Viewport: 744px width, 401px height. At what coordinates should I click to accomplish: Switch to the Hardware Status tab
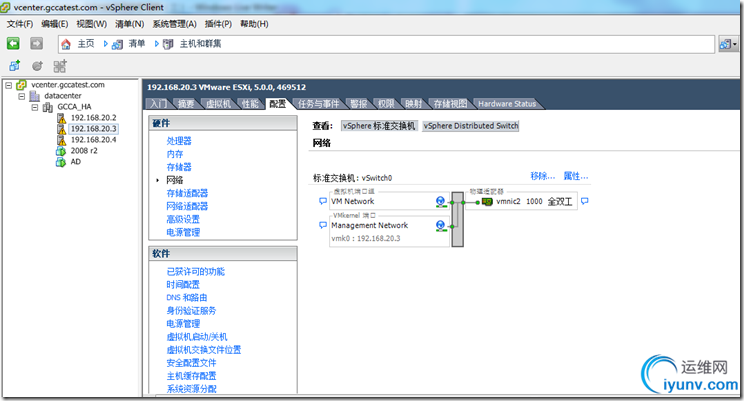coord(507,104)
